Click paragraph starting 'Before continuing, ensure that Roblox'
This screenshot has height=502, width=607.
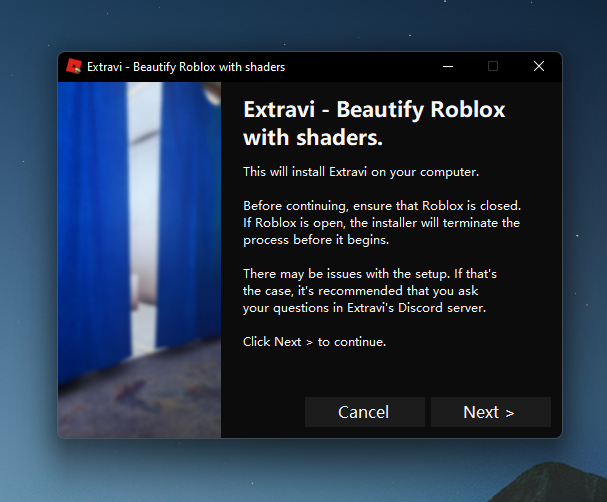pos(382,223)
